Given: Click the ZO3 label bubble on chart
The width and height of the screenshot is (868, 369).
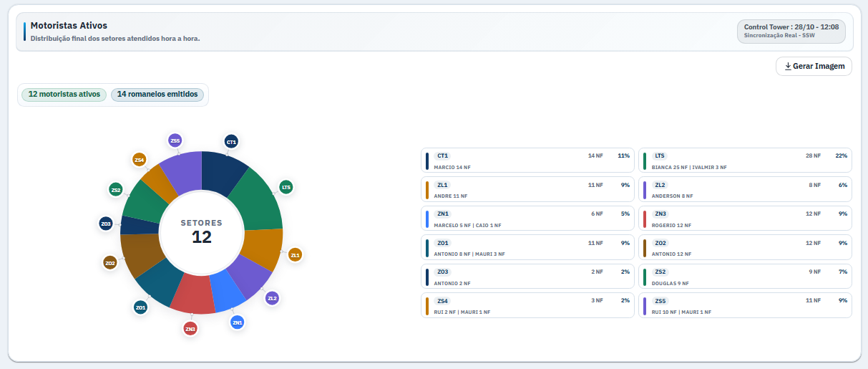Looking at the screenshot, I should 106,224.
